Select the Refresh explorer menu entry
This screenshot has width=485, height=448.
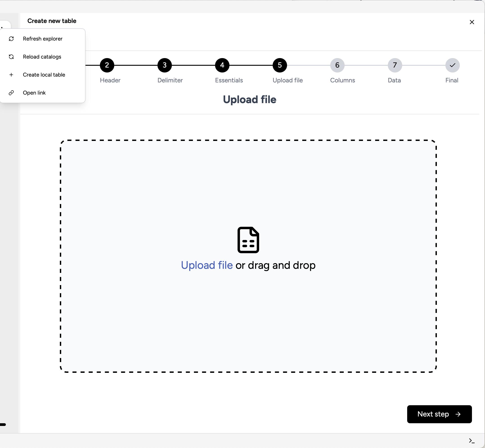[43, 39]
